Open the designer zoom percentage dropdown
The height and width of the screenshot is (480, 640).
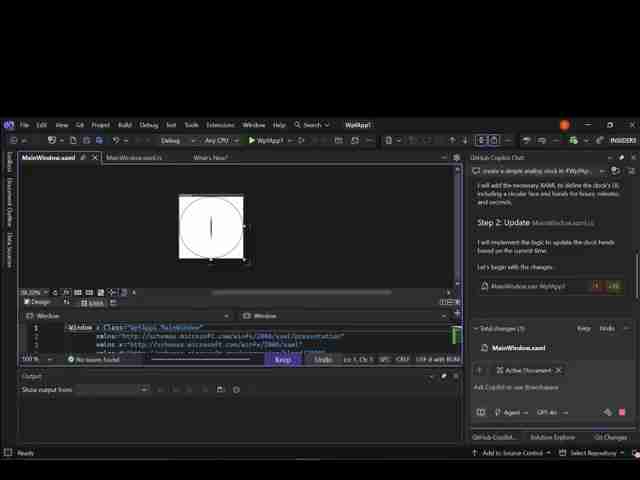[34, 293]
